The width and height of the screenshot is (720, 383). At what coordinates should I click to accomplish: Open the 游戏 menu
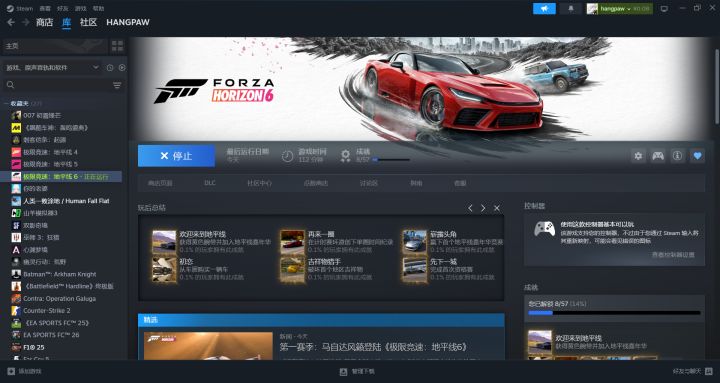[x=80, y=8]
